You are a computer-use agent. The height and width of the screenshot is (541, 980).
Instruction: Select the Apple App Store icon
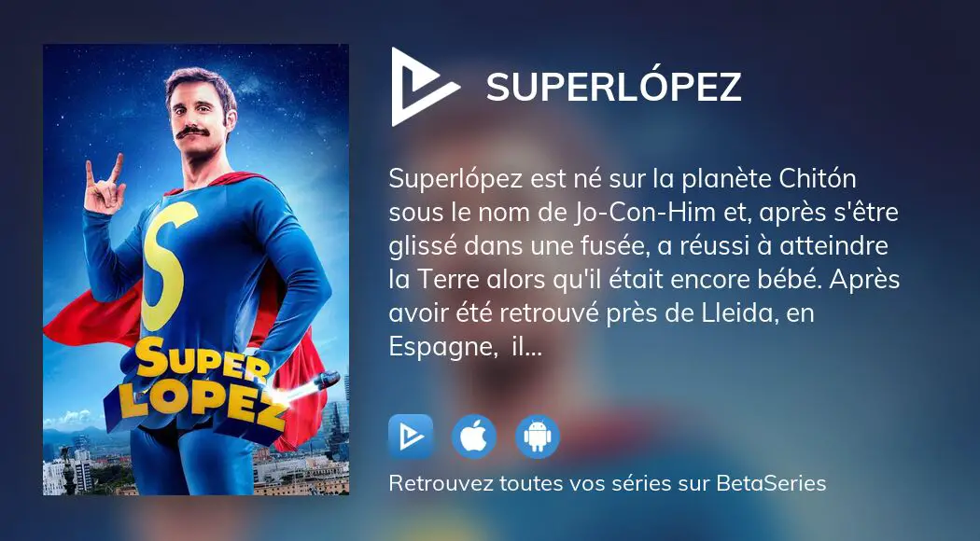pos(474,436)
